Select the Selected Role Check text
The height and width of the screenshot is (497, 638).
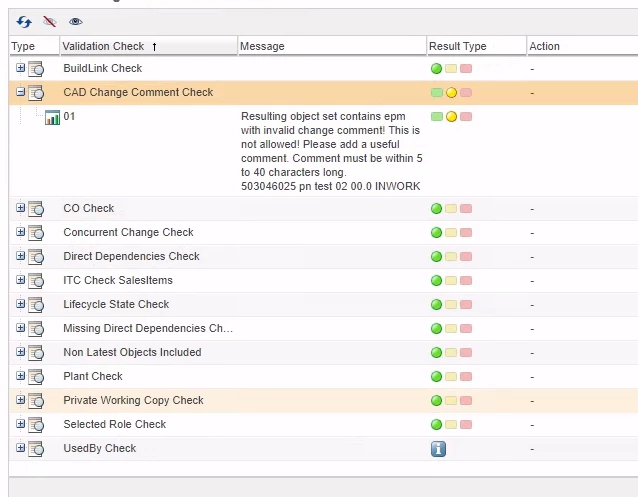pos(114,425)
